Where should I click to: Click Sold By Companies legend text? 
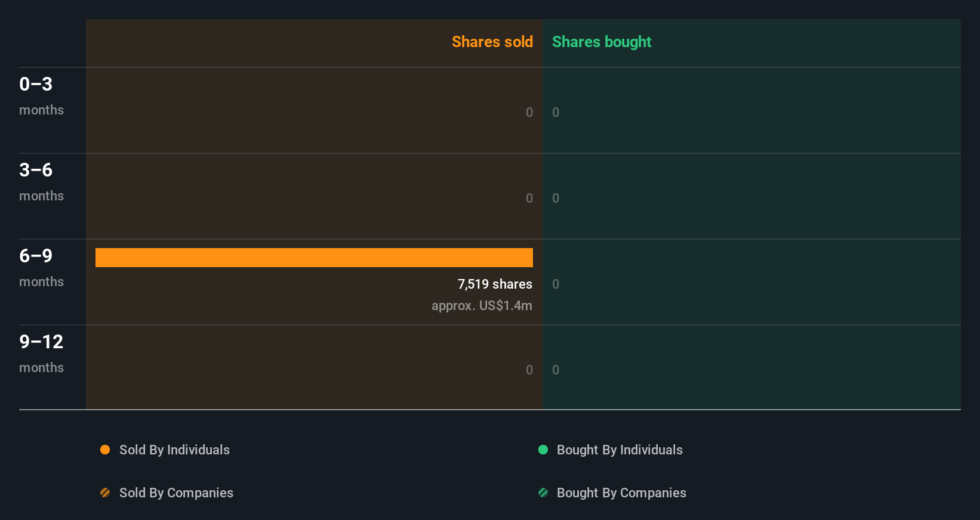(x=176, y=493)
